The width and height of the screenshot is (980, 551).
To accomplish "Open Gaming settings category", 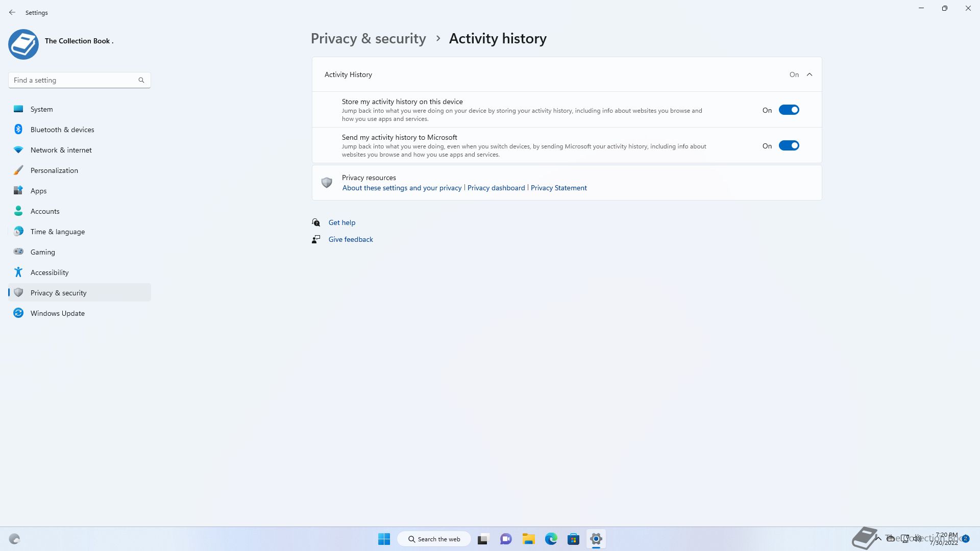I will tap(80, 252).
